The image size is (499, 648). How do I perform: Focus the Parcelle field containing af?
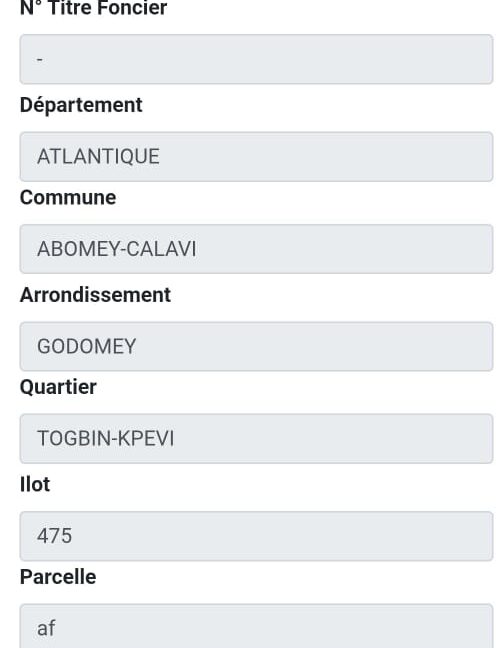coord(256,626)
